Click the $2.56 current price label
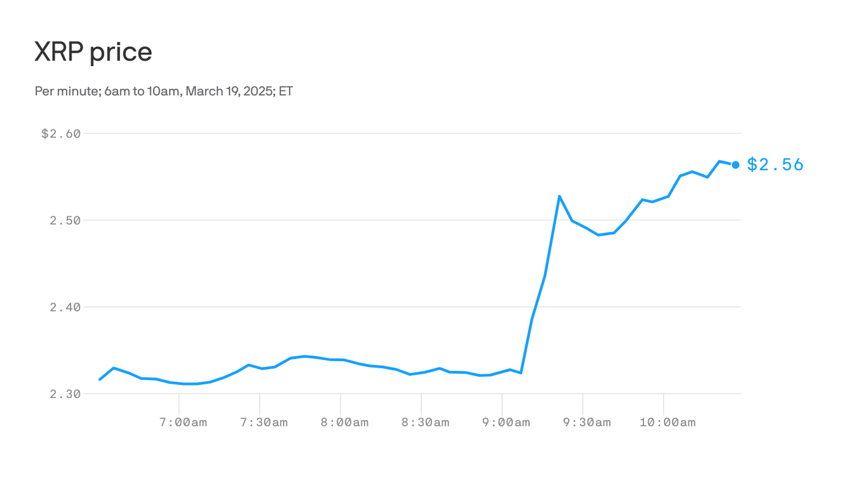Image resolution: width=868 pixels, height=488 pixels. pyautogui.click(x=775, y=165)
